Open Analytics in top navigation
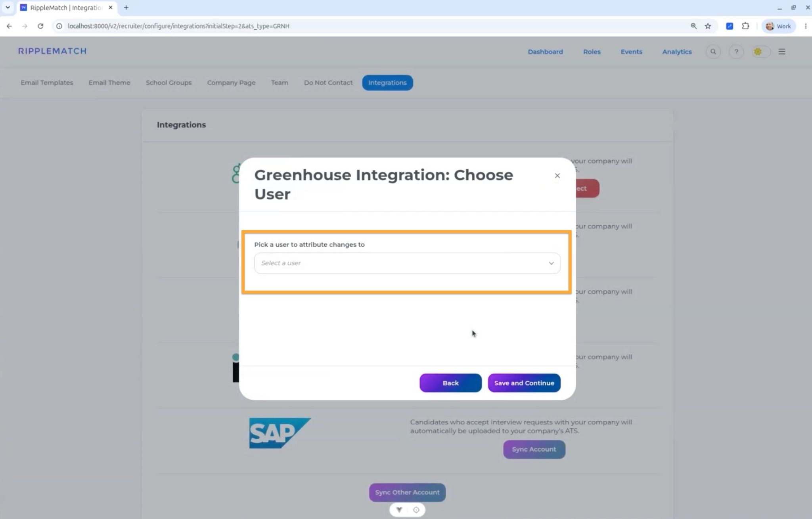The image size is (812, 519). coord(677,52)
